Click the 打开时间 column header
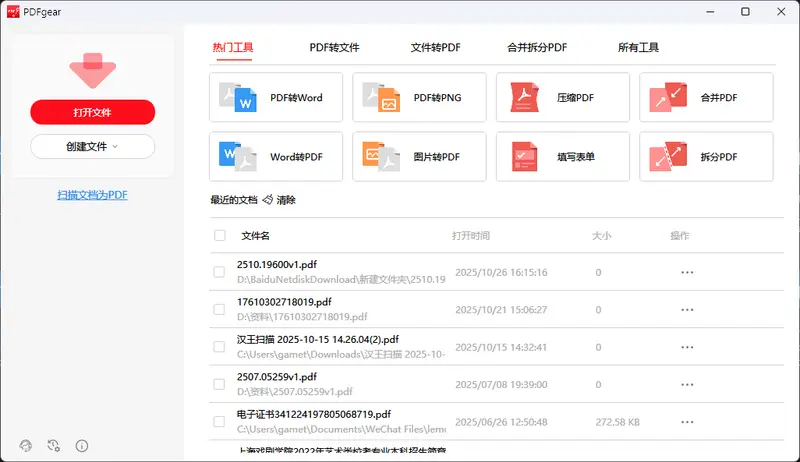 [x=470, y=236]
